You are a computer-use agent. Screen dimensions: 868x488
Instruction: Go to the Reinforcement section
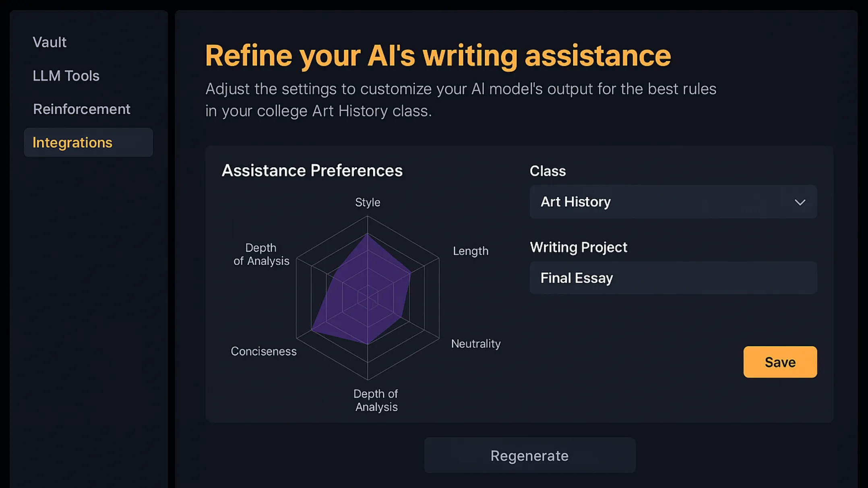82,109
